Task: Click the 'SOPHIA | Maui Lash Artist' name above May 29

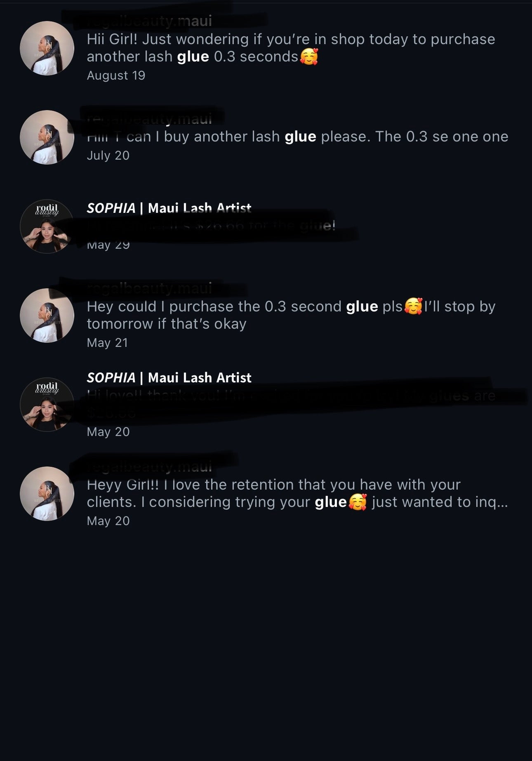Action: (169, 208)
